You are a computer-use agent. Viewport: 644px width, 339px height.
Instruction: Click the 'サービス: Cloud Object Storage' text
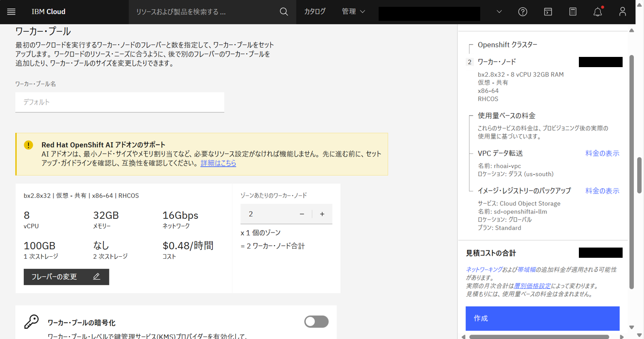[x=519, y=204]
